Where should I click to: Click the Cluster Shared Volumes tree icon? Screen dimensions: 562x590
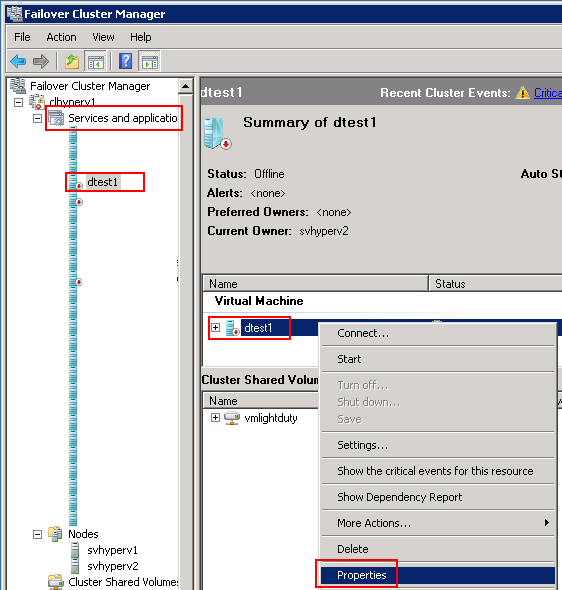[56, 582]
